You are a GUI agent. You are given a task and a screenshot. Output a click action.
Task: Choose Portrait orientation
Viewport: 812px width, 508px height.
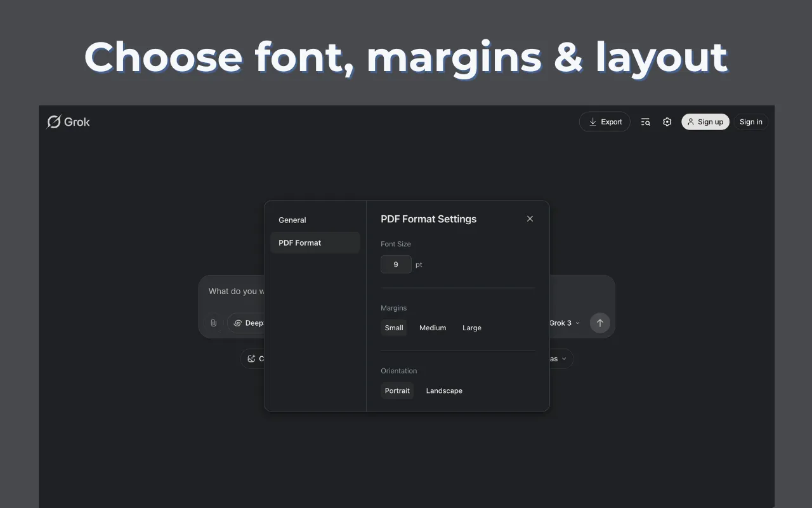(397, 391)
